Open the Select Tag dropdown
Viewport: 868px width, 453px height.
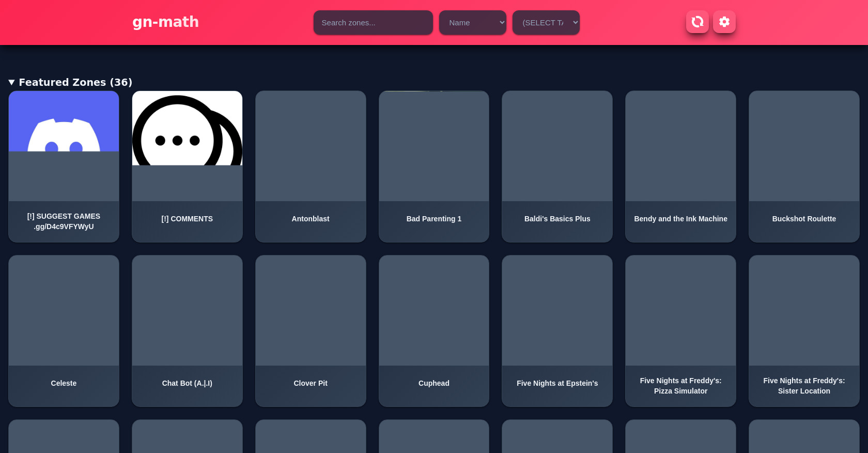coord(546,23)
